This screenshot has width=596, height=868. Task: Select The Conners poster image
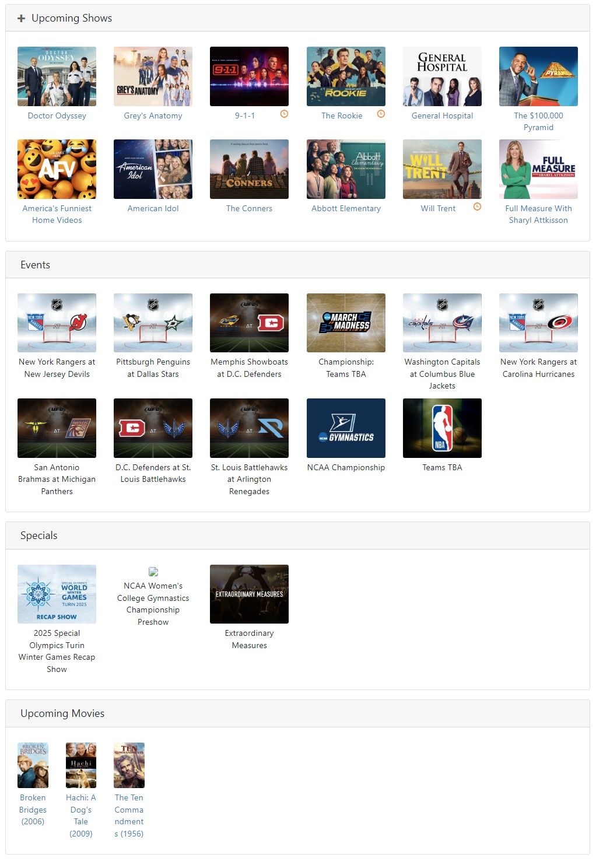(x=249, y=169)
